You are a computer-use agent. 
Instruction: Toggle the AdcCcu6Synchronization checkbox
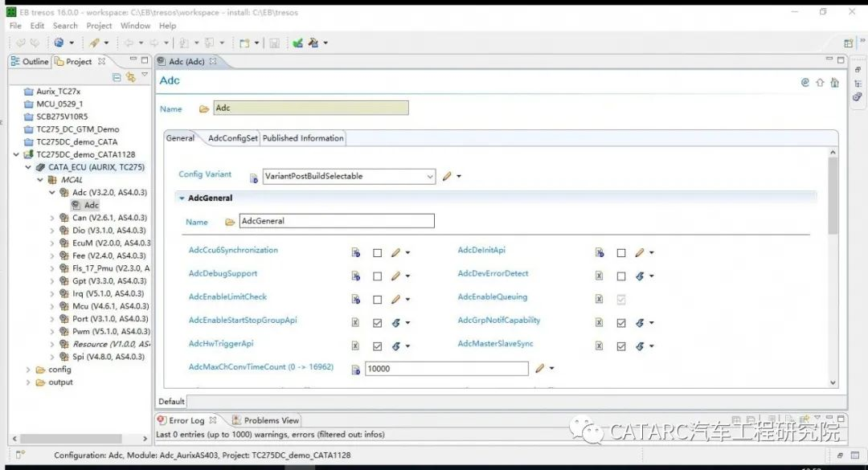click(377, 253)
